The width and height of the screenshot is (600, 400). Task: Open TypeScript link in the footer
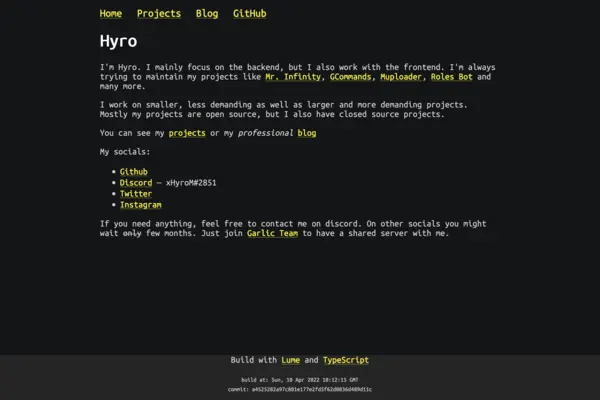pos(346,360)
